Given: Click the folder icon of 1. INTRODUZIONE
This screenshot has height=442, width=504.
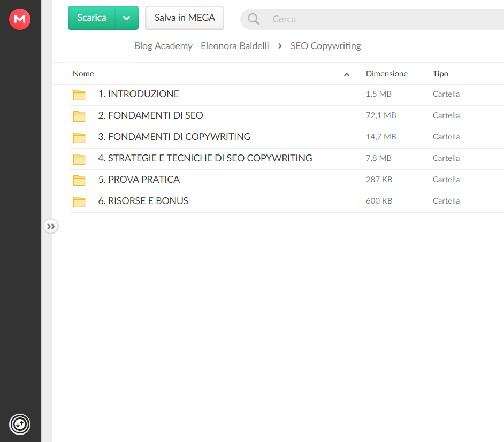Looking at the screenshot, I should (x=79, y=95).
